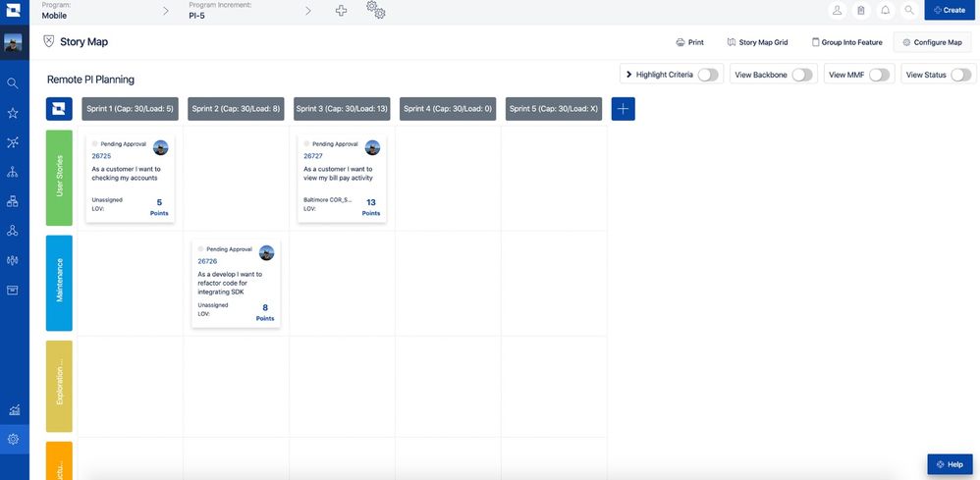
Task: Click Pending Approval status on card 26726
Action: pyautogui.click(x=230, y=248)
